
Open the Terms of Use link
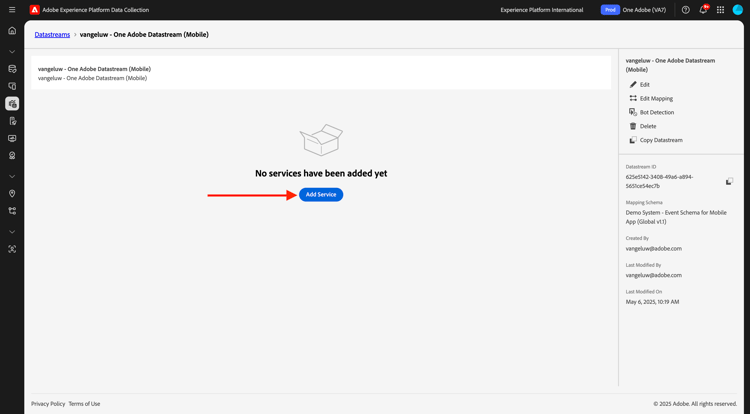point(84,404)
